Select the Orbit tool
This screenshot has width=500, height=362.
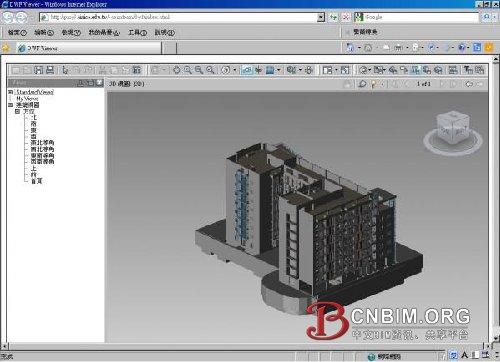coord(226,70)
